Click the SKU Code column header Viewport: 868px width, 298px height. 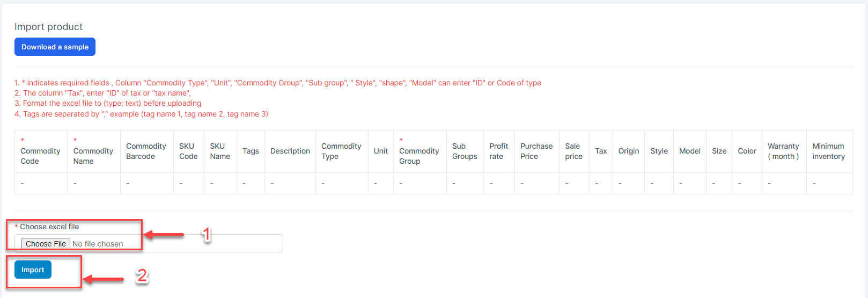(x=188, y=151)
